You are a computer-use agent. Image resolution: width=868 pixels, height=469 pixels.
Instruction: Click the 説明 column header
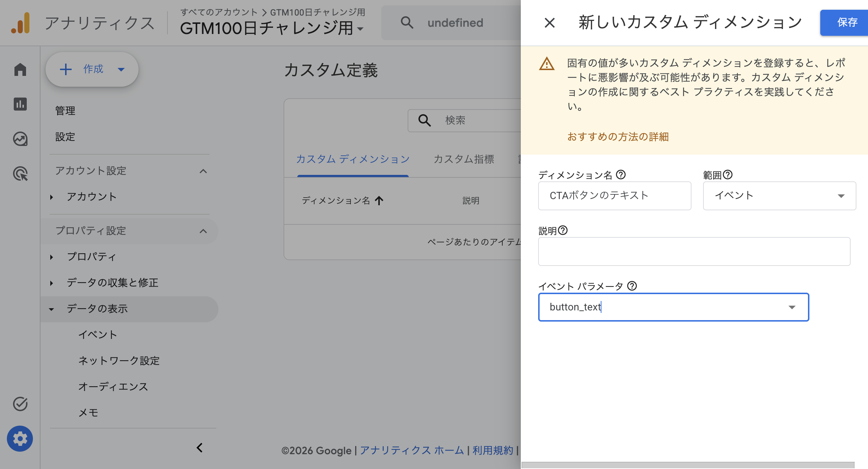tap(471, 201)
